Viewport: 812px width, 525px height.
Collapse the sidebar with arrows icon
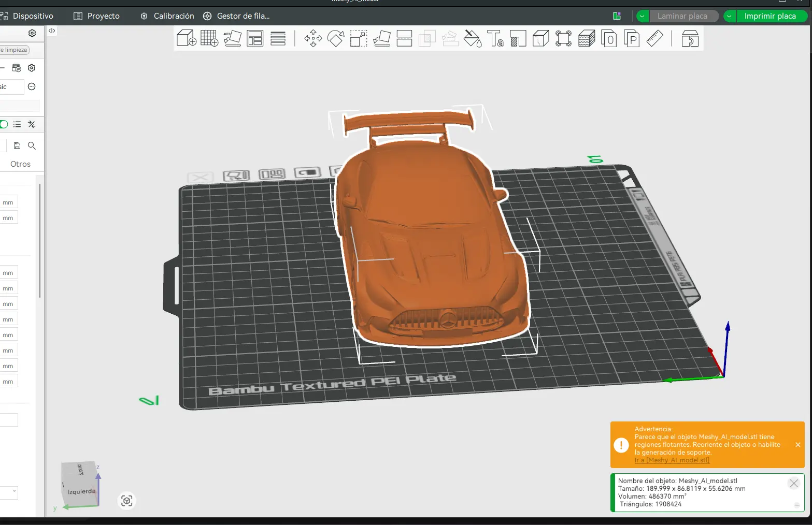pos(52,31)
